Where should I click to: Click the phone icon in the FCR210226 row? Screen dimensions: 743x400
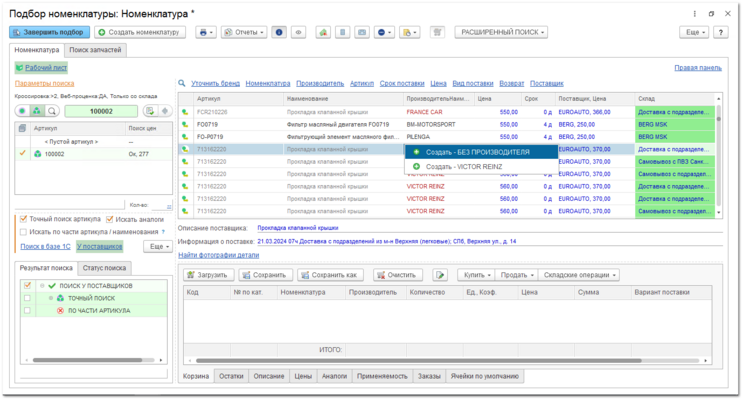tap(185, 112)
